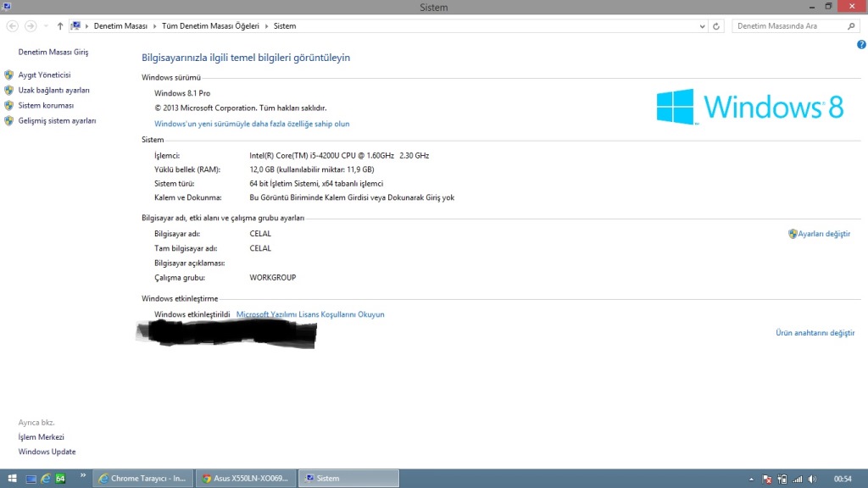Open the Windows Start button
868x488 pixels.
[x=12, y=479]
